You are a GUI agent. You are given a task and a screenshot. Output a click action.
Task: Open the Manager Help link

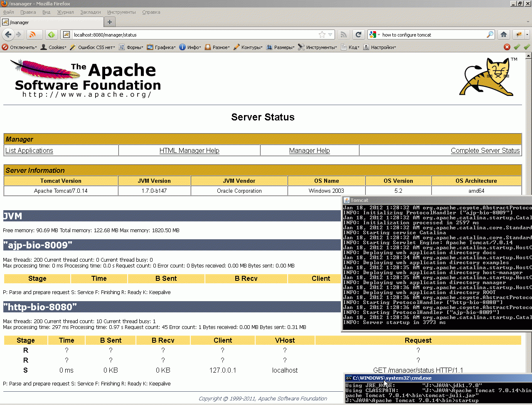click(x=310, y=150)
